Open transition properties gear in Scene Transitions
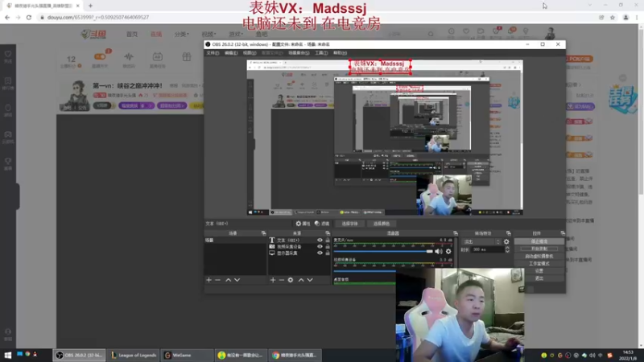The image size is (644, 362). [x=506, y=242]
